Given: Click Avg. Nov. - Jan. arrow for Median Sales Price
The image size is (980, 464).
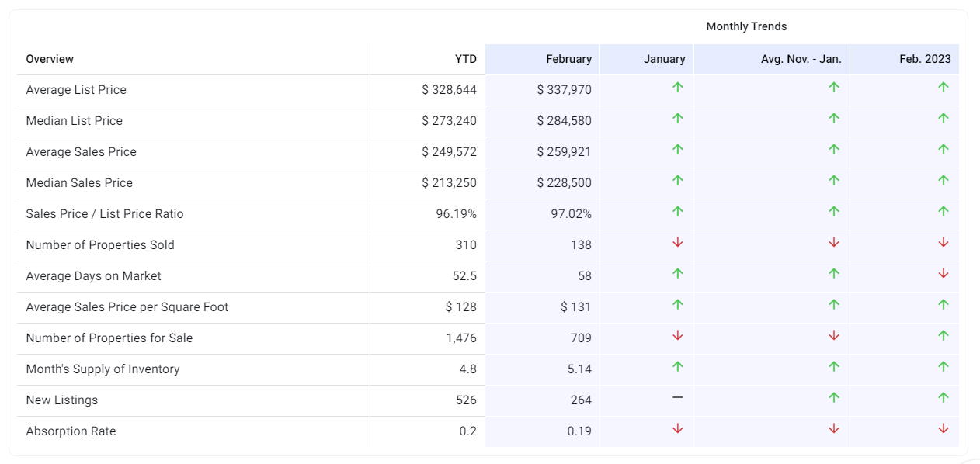Looking at the screenshot, I should tap(833, 181).
